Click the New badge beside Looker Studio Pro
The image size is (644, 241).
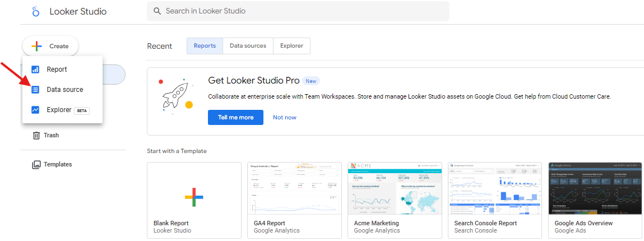(x=311, y=81)
